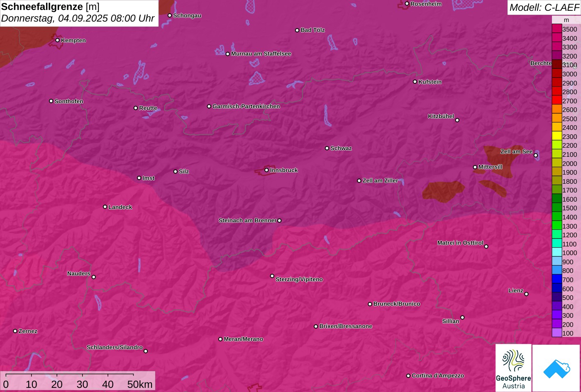581x392 pixels.
Task: Click the 3100 legend value
Action: click(570, 65)
